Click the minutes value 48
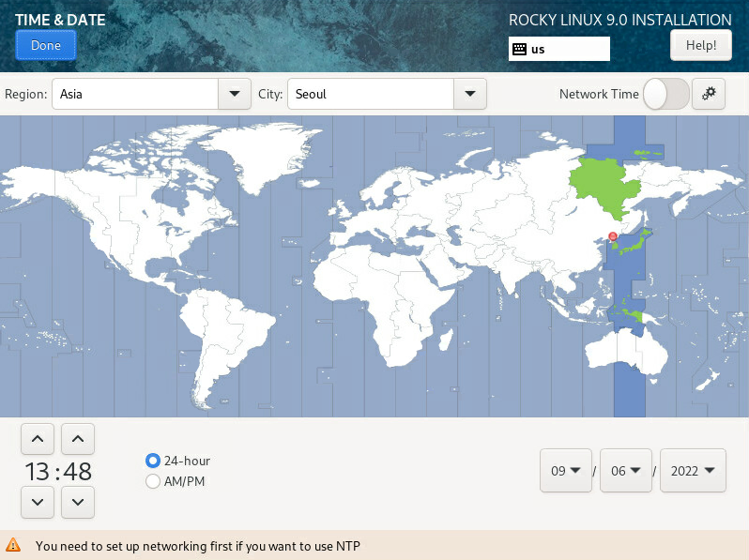Screen dimensions: 749x560 (x=77, y=471)
